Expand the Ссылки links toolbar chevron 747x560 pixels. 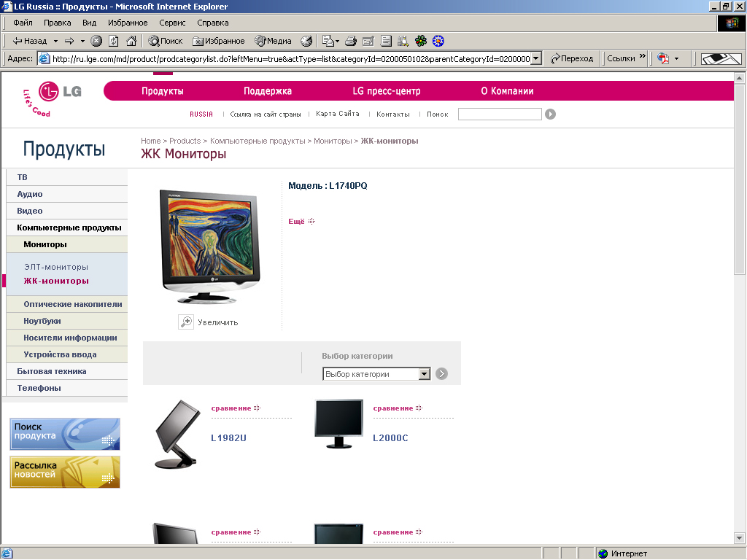click(x=642, y=56)
